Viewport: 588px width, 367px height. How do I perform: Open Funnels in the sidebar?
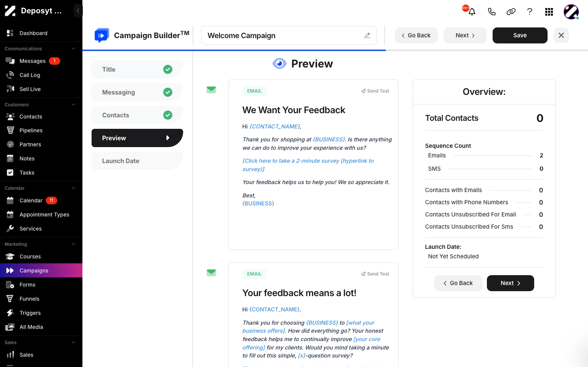[41, 299]
